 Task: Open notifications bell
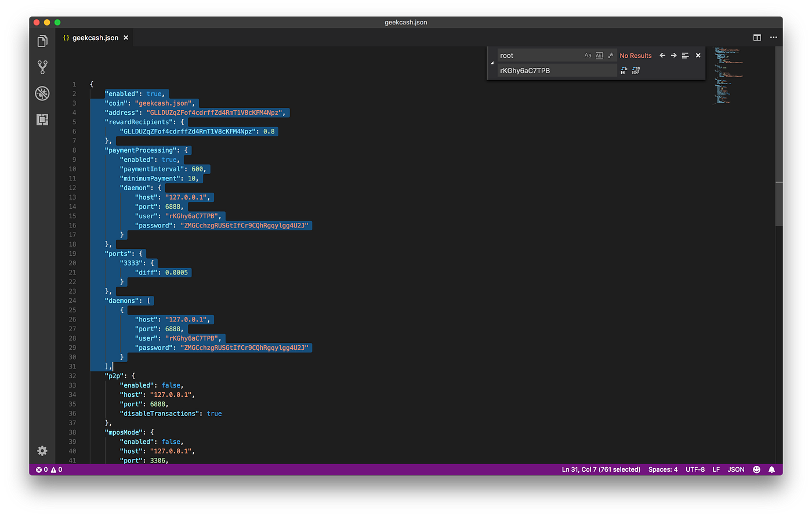771,470
